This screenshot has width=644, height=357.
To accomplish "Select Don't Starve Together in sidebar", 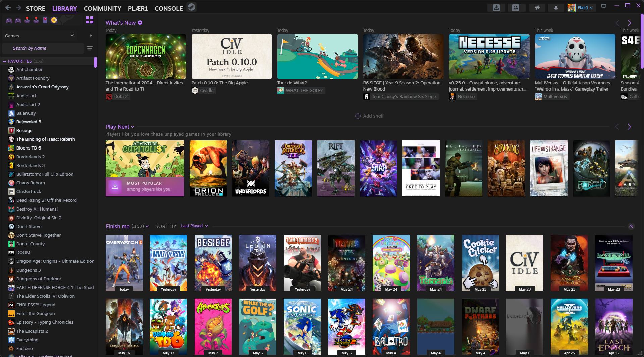I will coord(39,235).
